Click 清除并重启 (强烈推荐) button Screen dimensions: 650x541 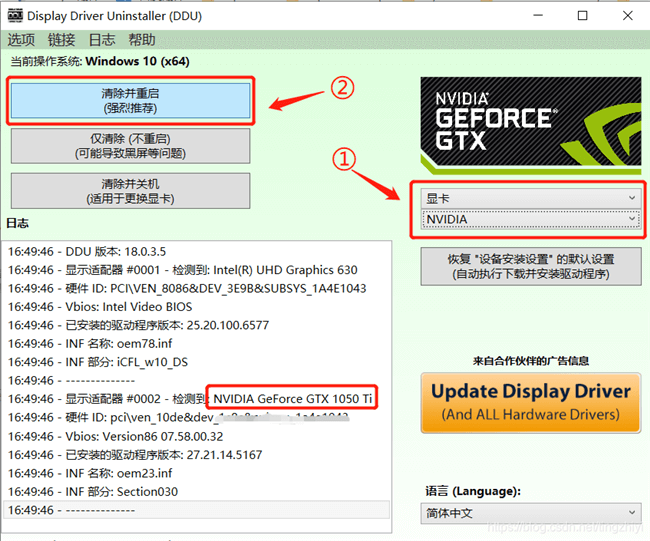tap(130, 100)
